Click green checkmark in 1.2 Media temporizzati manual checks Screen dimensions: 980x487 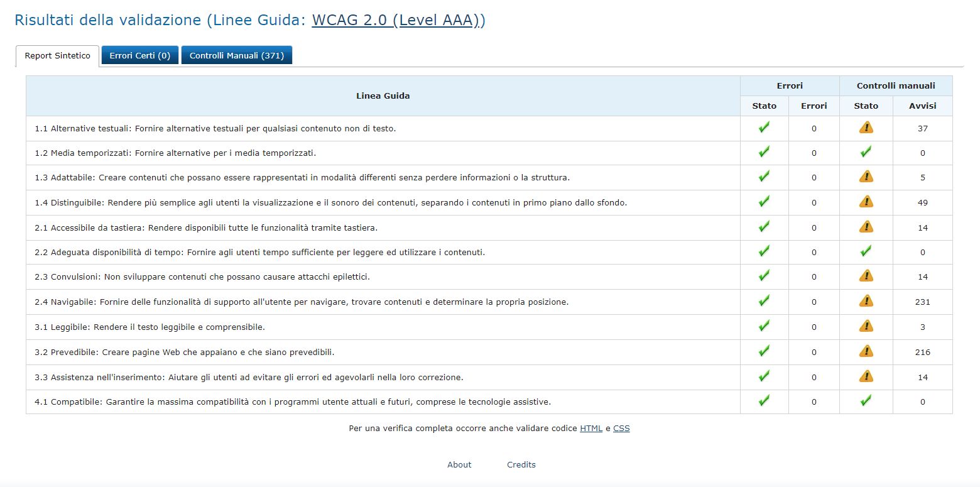(866, 152)
